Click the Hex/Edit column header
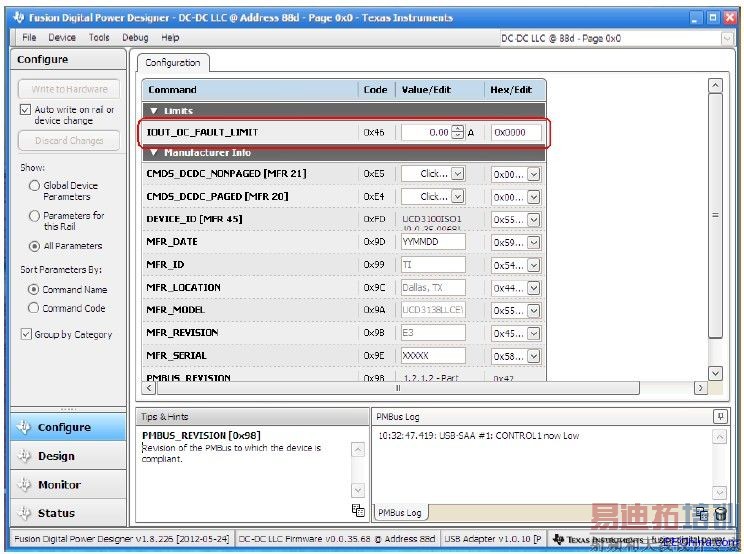 click(514, 90)
